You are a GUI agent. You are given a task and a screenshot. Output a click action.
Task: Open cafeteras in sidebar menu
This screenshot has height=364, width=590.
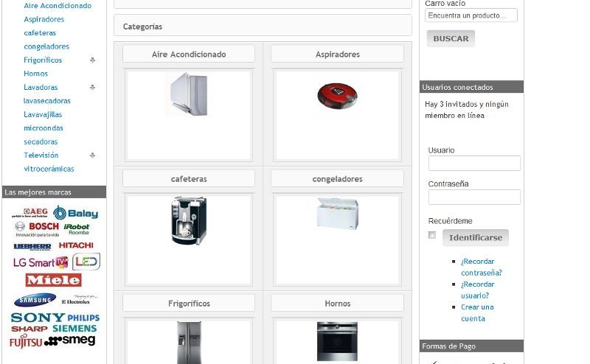[x=40, y=32]
